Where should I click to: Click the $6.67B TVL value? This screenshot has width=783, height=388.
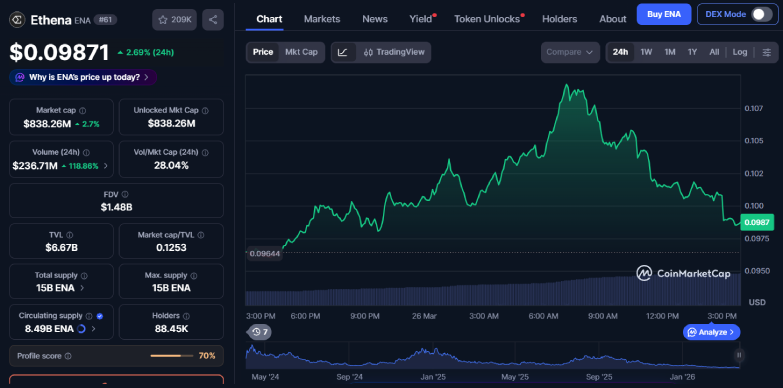coord(61,247)
